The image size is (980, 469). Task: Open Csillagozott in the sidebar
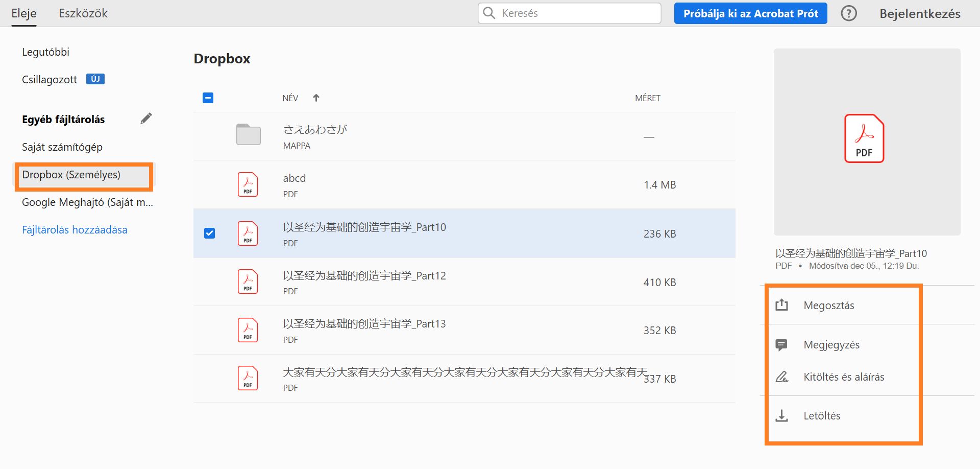pos(50,80)
